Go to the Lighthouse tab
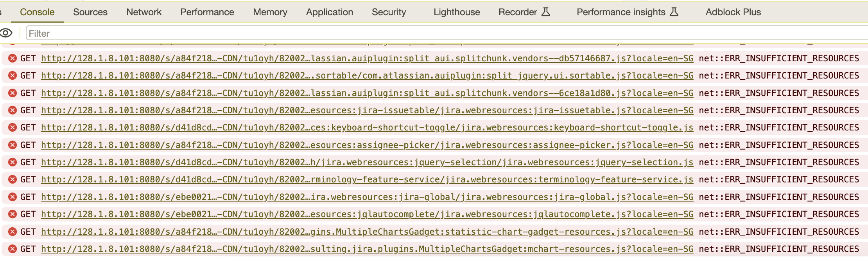868x257 pixels. point(456,12)
